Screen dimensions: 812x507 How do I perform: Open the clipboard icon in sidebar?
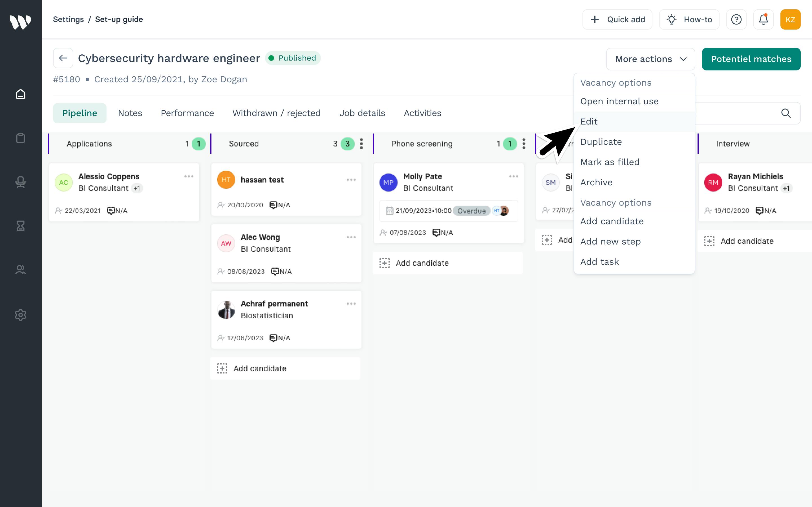pyautogui.click(x=21, y=138)
